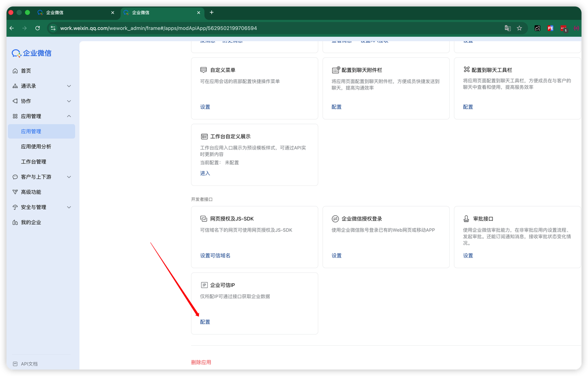Expand the 客户与上下游 menu chevron

tap(69, 177)
